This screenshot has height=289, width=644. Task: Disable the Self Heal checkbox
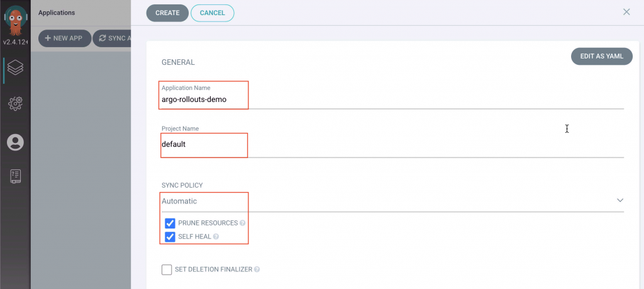click(x=169, y=237)
